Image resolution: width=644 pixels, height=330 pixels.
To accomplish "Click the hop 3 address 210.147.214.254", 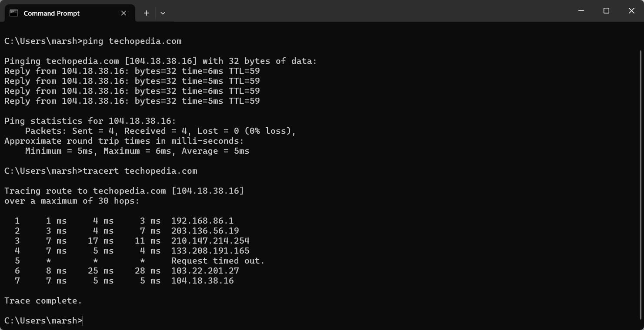I will 210,241.
